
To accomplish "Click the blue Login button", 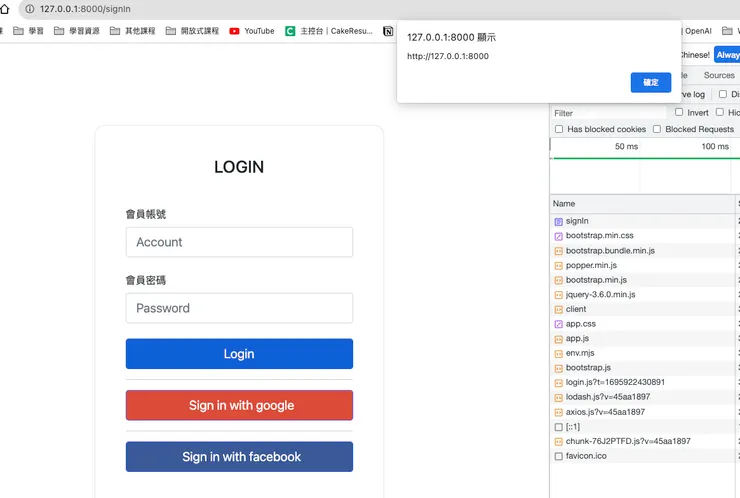I will 239,354.
